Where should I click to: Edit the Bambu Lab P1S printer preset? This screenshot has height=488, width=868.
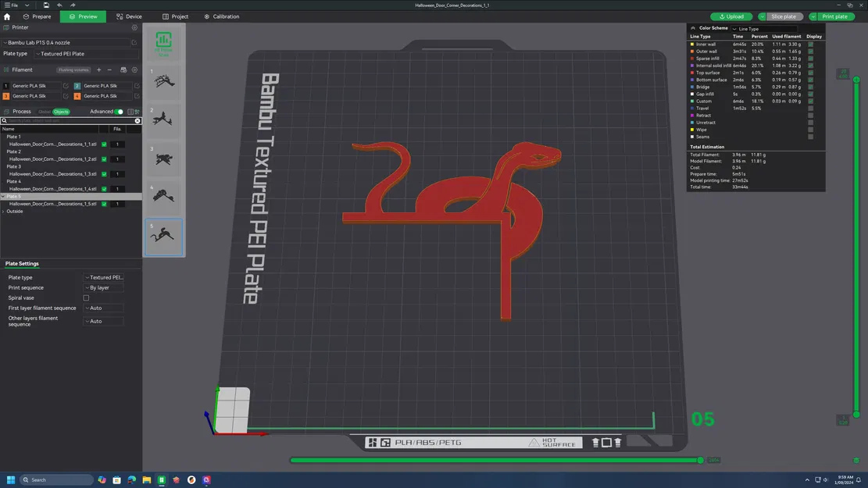134,43
